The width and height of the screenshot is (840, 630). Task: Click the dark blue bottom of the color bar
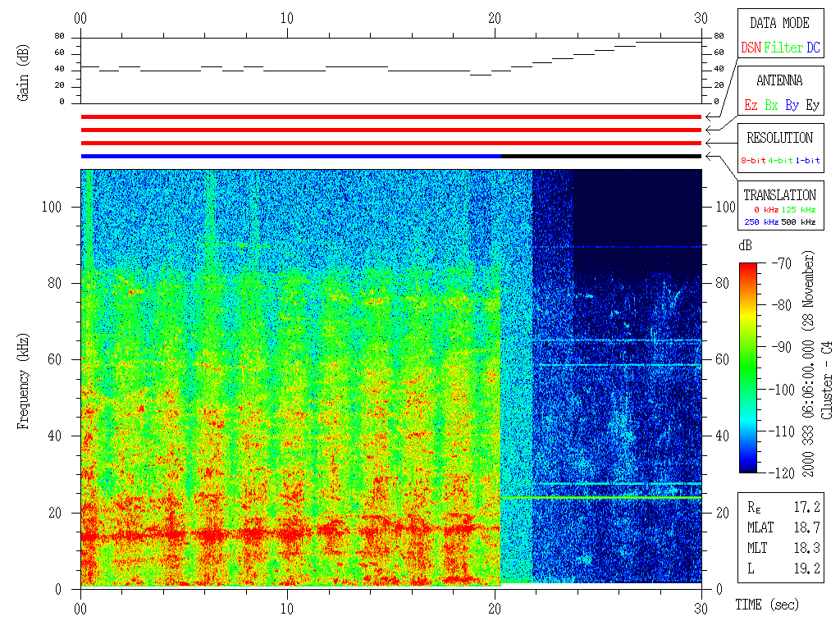pyautogui.click(x=748, y=466)
